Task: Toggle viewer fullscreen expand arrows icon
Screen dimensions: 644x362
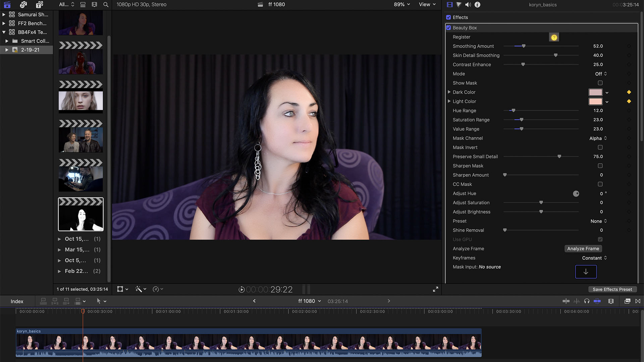Action: pyautogui.click(x=435, y=289)
